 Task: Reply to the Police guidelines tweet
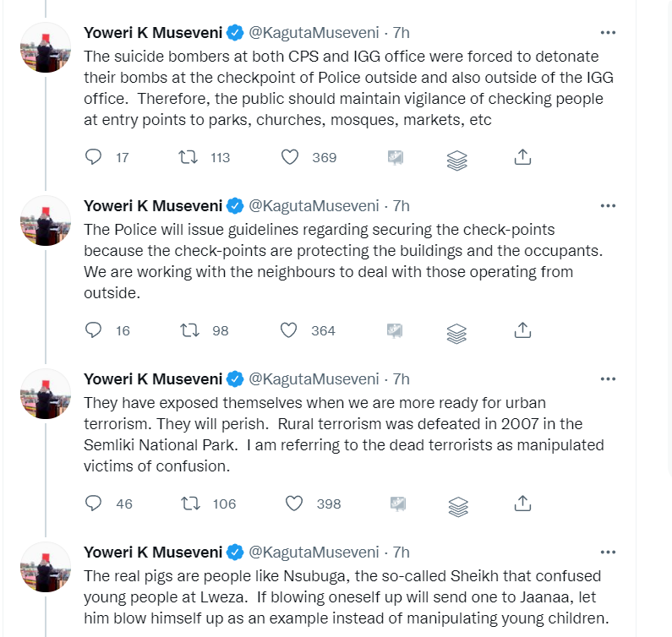[x=95, y=330]
